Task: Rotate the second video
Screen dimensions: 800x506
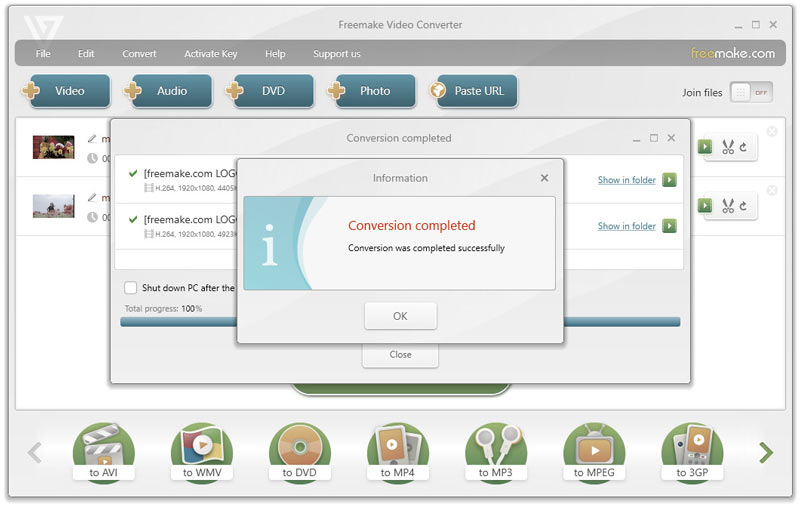Action: click(x=743, y=206)
